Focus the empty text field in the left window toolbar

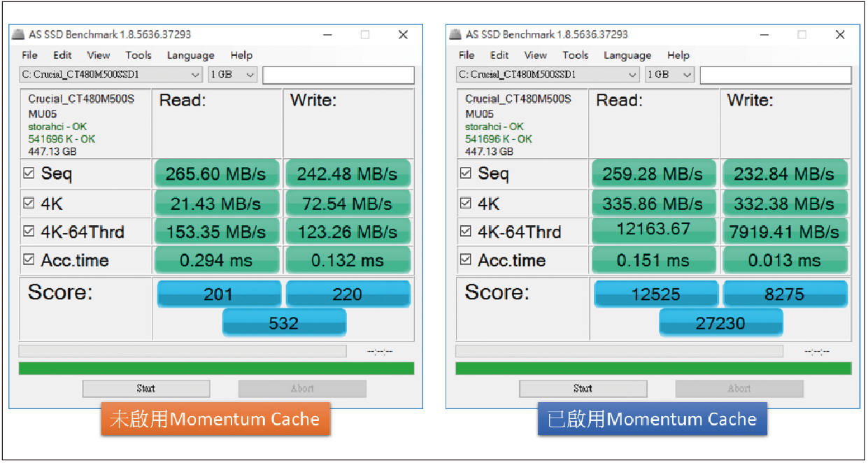click(339, 75)
